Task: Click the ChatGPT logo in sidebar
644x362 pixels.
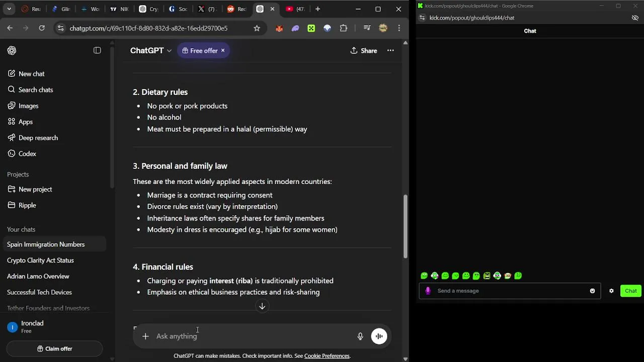Action: (12, 50)
